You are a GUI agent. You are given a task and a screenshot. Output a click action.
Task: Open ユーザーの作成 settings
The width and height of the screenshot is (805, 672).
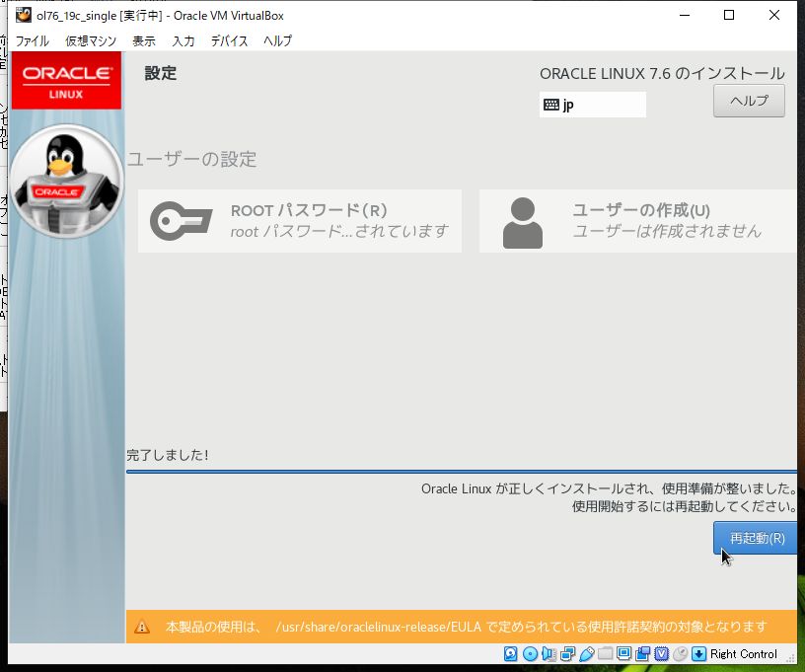(x=638, y=221)
